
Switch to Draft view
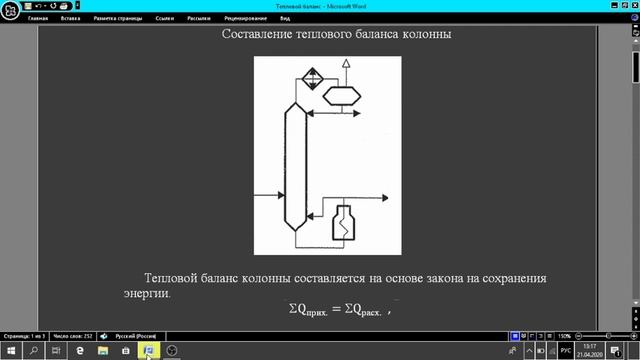(x=549, y=336)
